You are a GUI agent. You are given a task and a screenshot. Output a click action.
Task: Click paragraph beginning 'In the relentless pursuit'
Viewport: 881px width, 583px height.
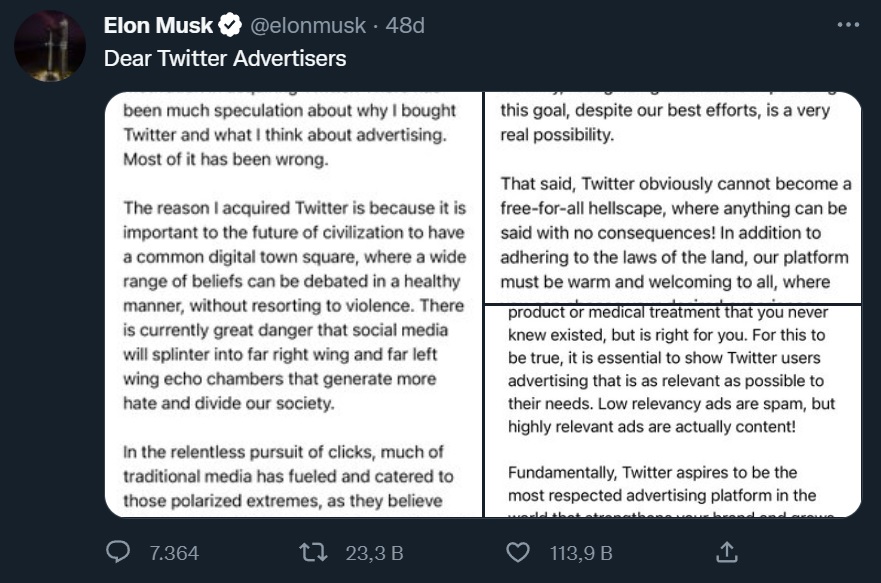(x=288, y=476)
